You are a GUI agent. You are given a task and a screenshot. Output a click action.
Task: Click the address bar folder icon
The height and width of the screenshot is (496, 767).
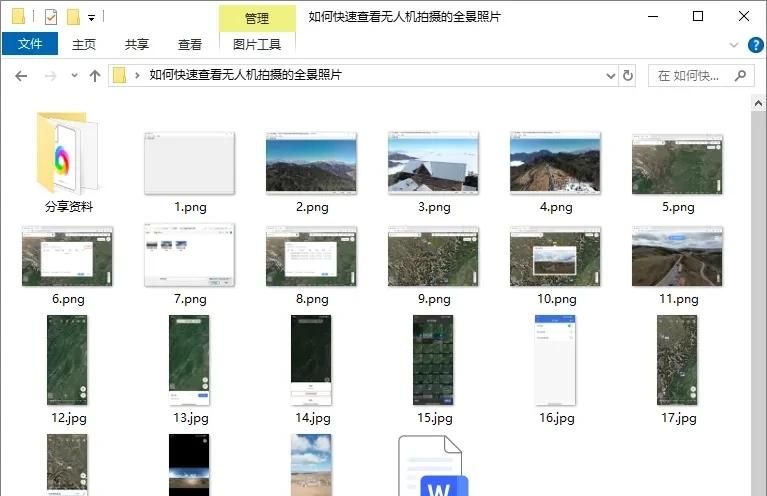click(119, 75)
